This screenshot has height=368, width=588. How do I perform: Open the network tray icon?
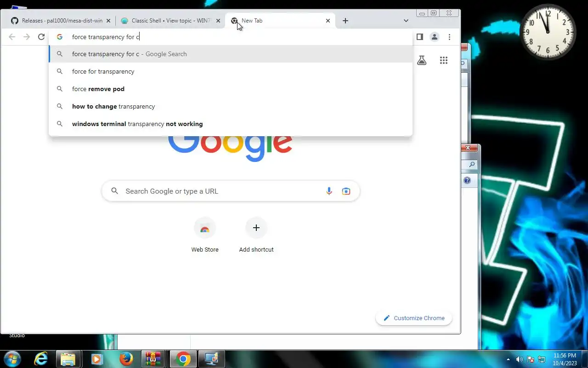click(542, 359)
